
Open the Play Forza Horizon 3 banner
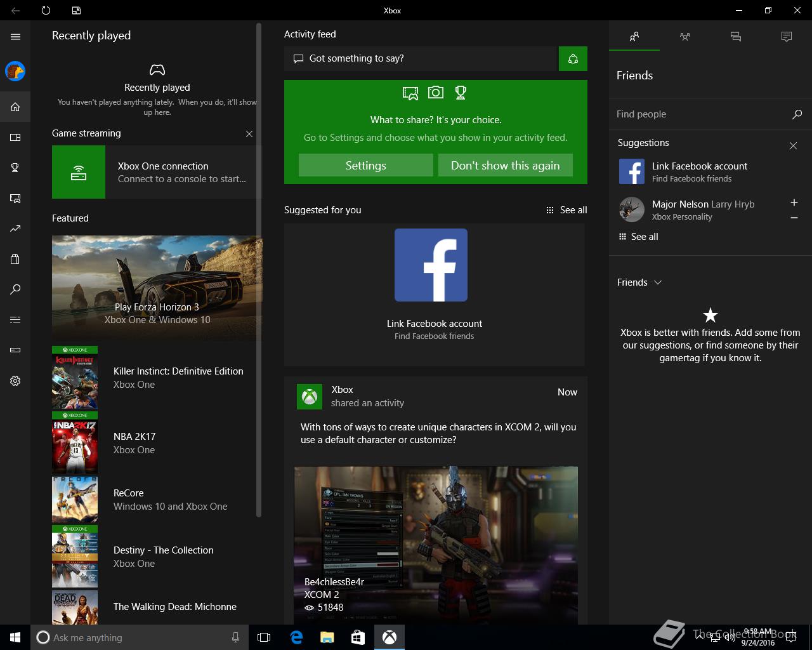point(157,289)
